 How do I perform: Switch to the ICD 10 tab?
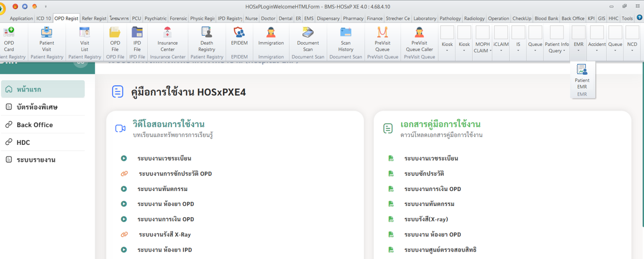(x=44, y=18)
